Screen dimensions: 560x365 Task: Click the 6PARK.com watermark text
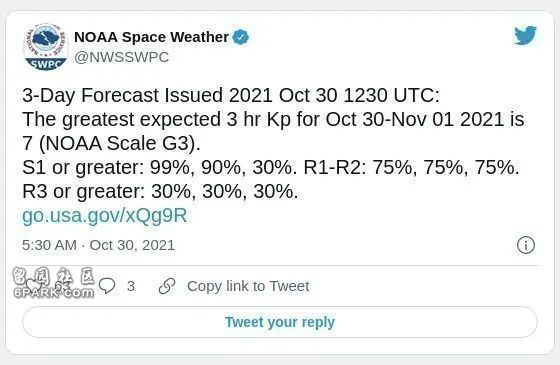[54, 292]
